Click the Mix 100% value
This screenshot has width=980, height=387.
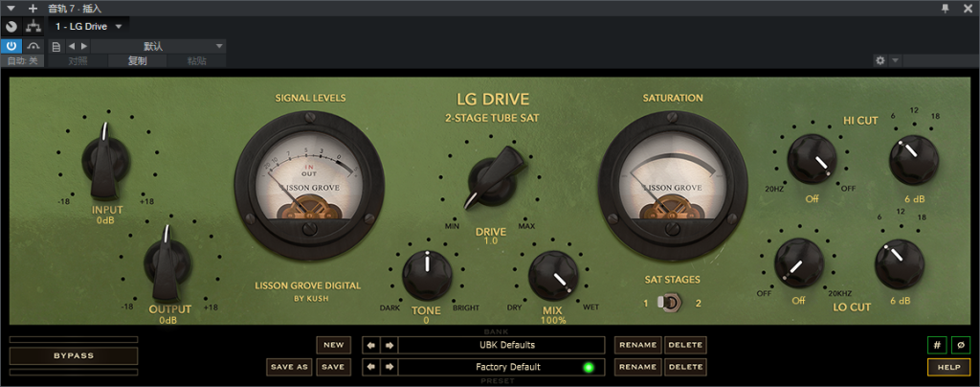click(553, 320)
